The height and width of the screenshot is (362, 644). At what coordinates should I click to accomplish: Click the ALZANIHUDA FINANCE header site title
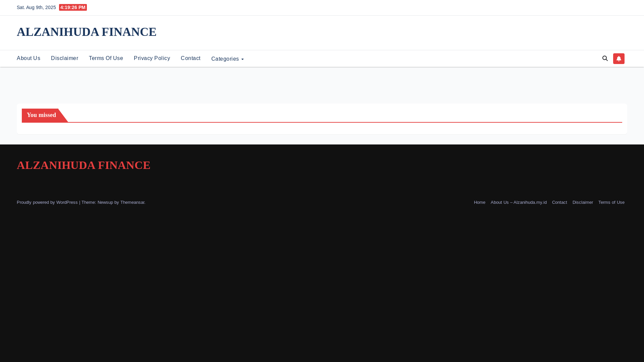point(87,32)
